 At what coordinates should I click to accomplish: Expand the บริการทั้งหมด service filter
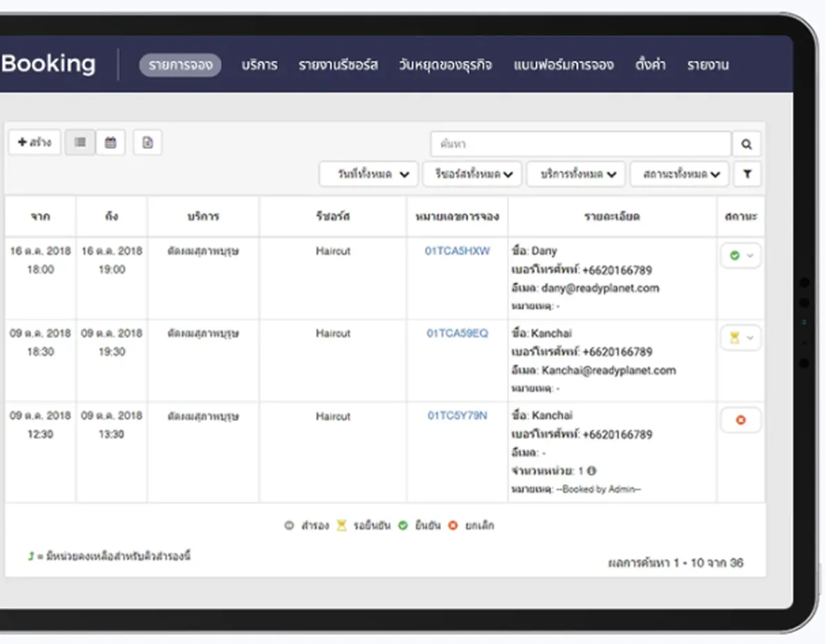[575, 175]
